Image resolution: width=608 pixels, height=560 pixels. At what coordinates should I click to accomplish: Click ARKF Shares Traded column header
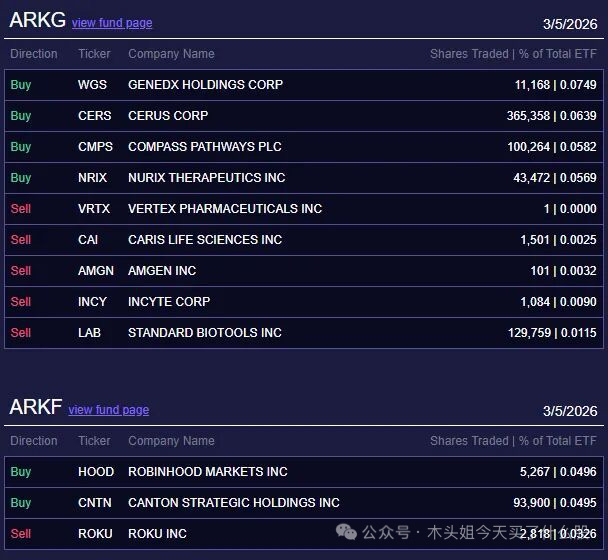point(513,441)
